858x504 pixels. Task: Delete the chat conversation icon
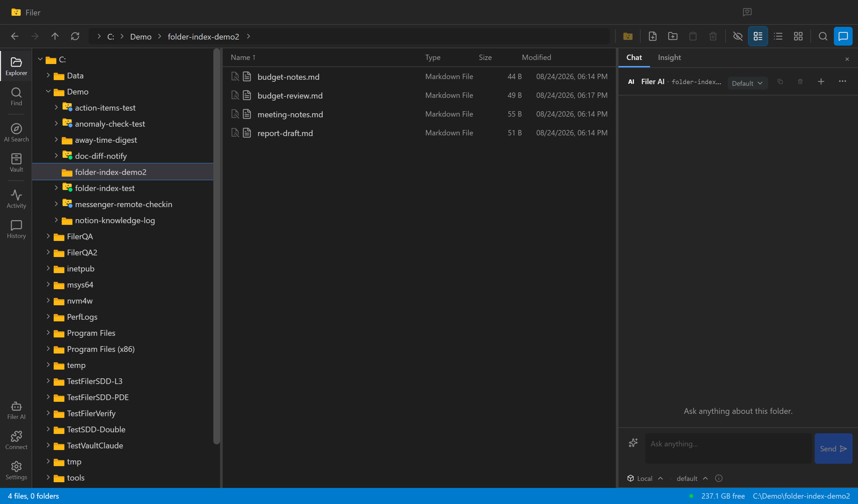(800, 82)
